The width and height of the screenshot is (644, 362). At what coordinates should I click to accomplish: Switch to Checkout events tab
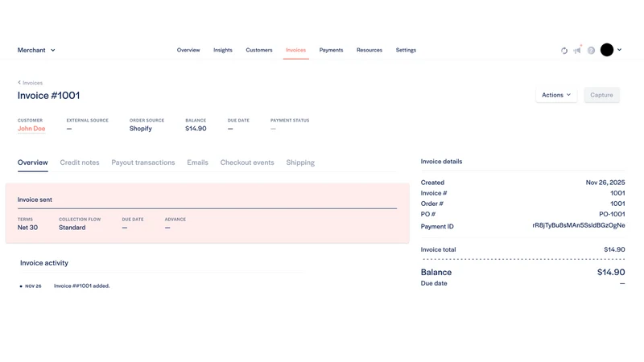pyautogui.click(x=247, y=162)
